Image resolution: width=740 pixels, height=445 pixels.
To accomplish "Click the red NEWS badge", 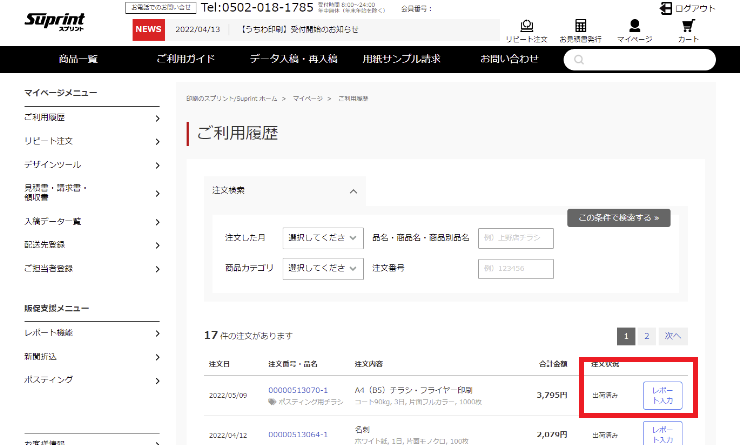I will click(148, 29).
